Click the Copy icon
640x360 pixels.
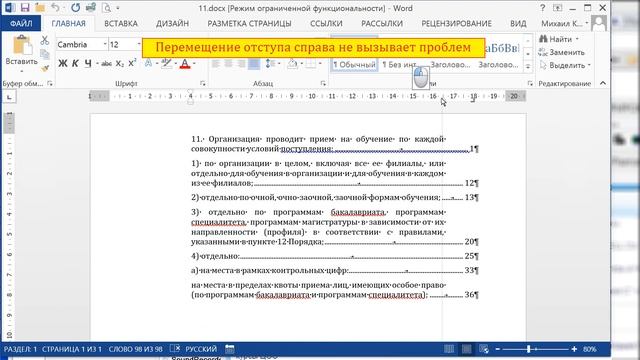(44, 54)
